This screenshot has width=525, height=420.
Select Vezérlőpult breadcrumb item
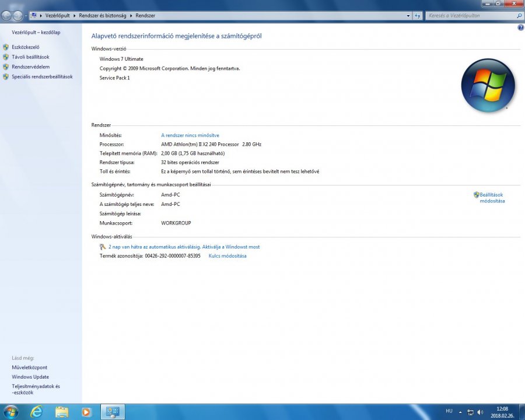pos(58,15)
